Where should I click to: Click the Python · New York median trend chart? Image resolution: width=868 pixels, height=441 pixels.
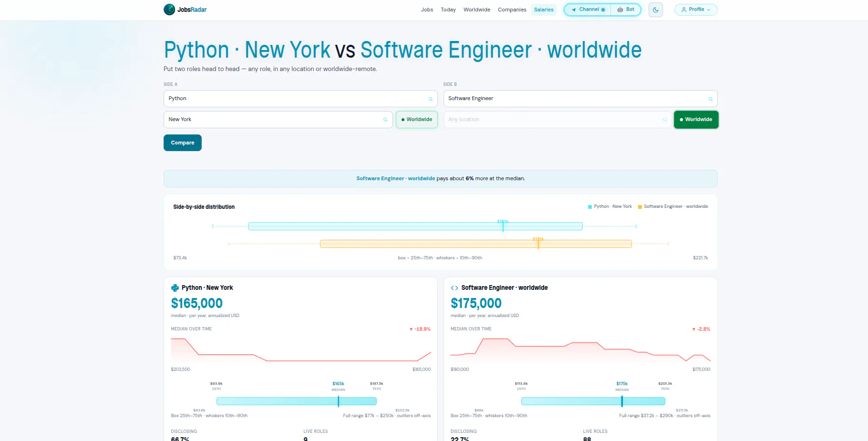(x=301, y=350)
